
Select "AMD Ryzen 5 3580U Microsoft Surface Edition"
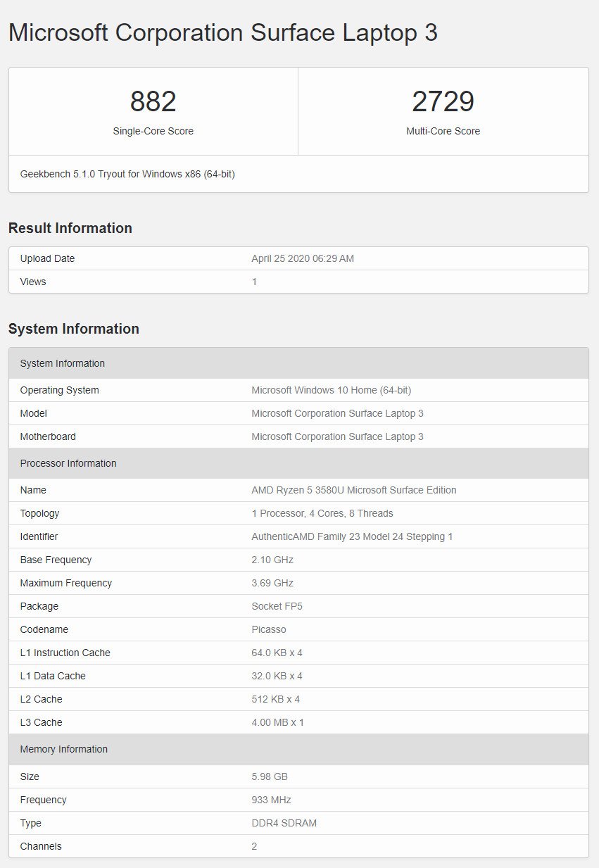354,490
